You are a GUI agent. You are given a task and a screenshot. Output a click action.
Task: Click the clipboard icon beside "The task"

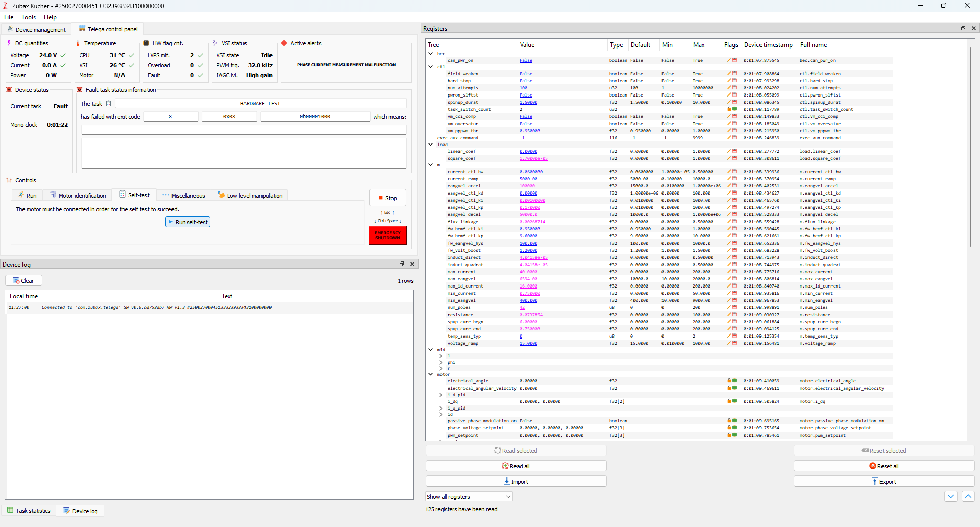click(x=108, y=104)
